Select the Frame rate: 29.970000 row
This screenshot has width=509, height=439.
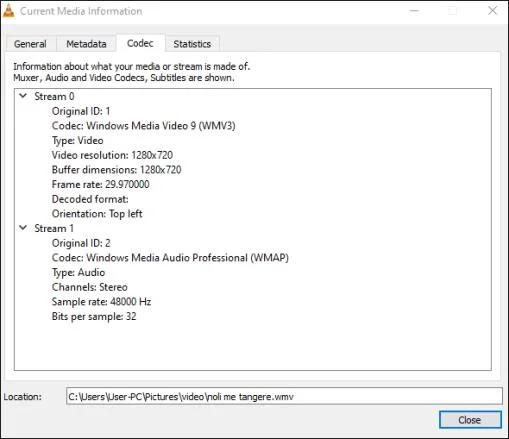101,184
